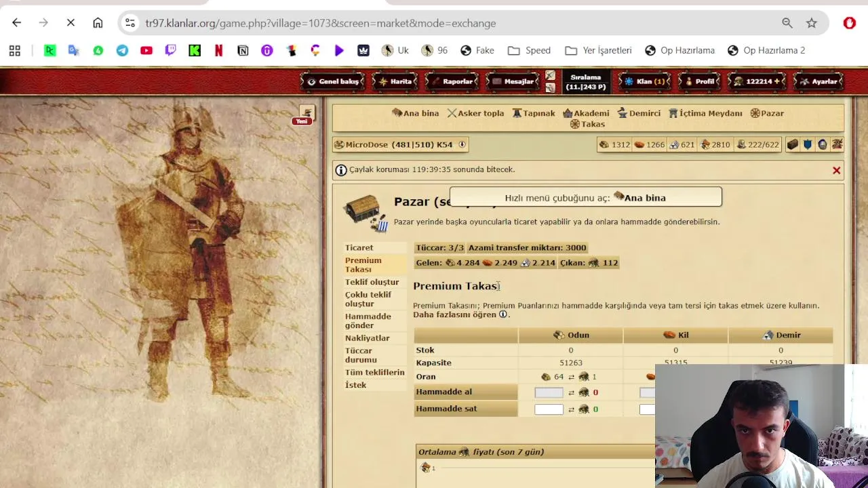Open the crown bookmark icon
Image resolution: width=868 pixels, height=488 pixels.
click(363, 50)
